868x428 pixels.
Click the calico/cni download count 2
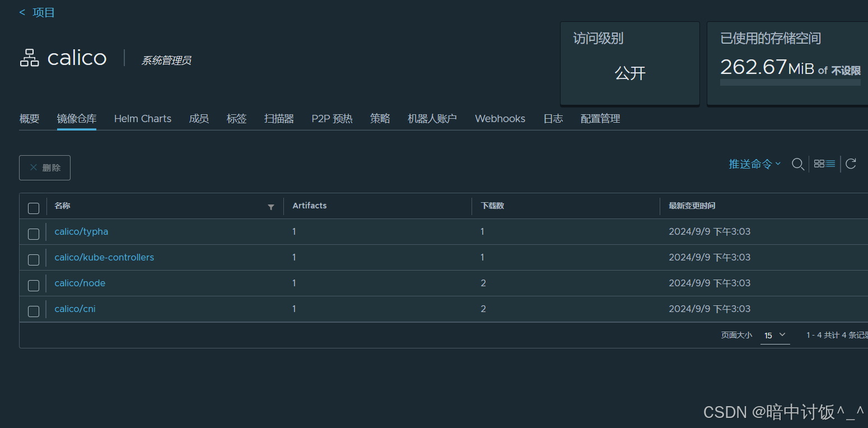(483, 309)
